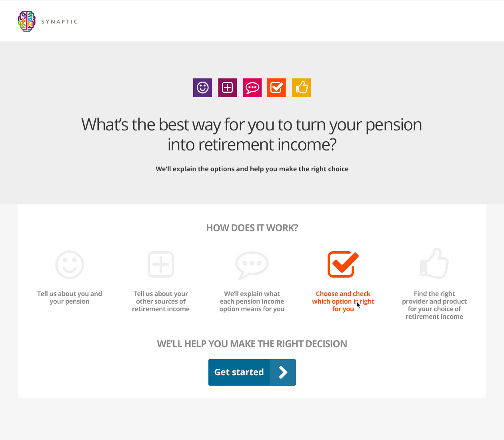The height and width of the screenshot is (440, 504).
Task: Click the 'How does it work?' heading
Action: point(252,228)
